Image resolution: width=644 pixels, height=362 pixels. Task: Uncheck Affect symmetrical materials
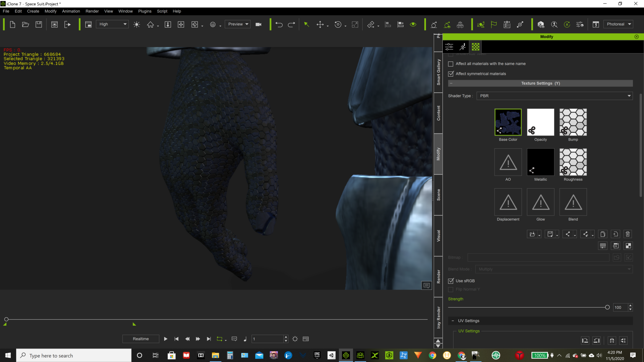(451, 74)
